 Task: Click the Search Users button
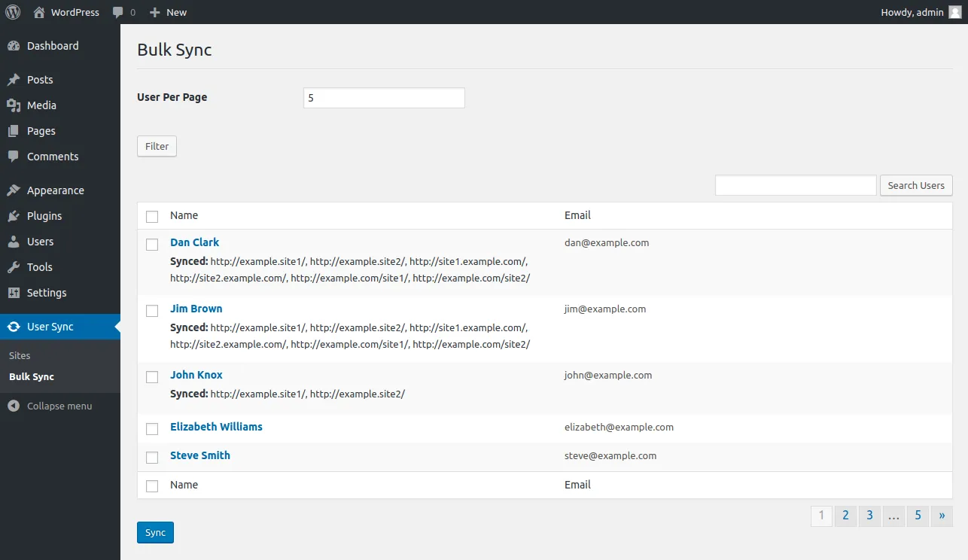pos(916,185)
